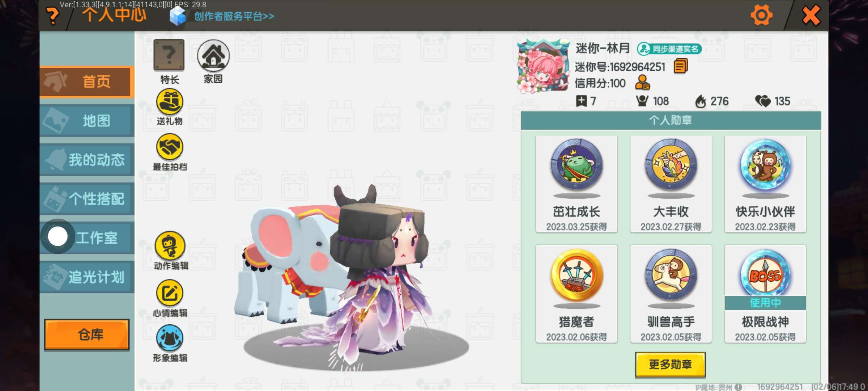Open the 心情编辑 mood edit icon
The image size is (868, 391).
click(x=170, y=293)
